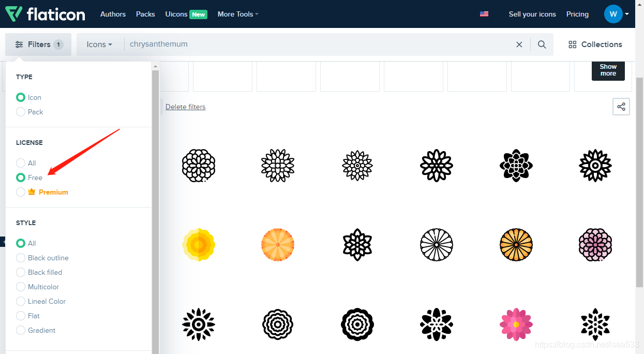Open Uicons New section
Viewport: 644px width, 354px height.
coord(186,14)
